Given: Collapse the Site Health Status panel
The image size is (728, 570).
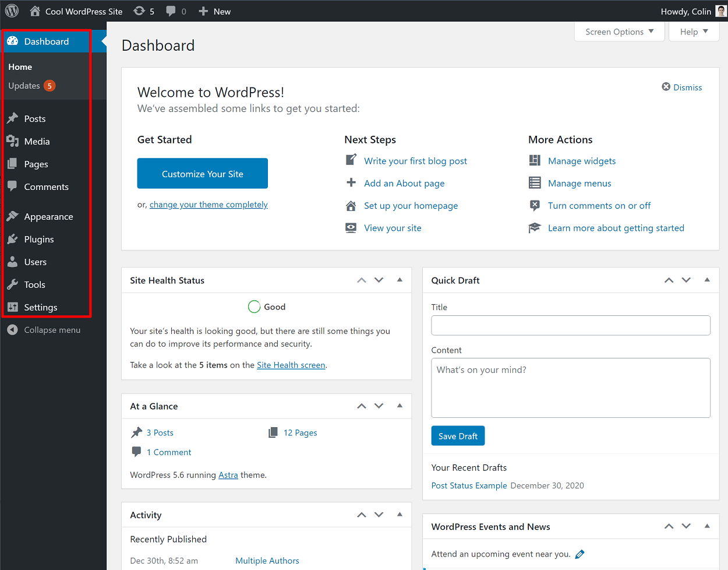Looking at the screenshot, I should click(400, 280).
